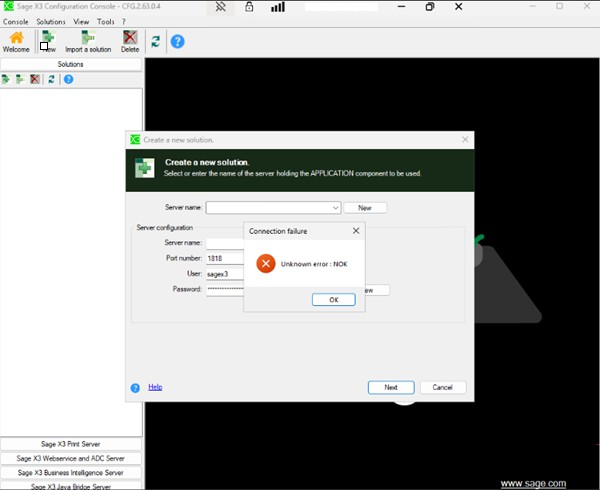Click the main toolbar refresh icon
This screenshot has height=492, width=601.
156,41
